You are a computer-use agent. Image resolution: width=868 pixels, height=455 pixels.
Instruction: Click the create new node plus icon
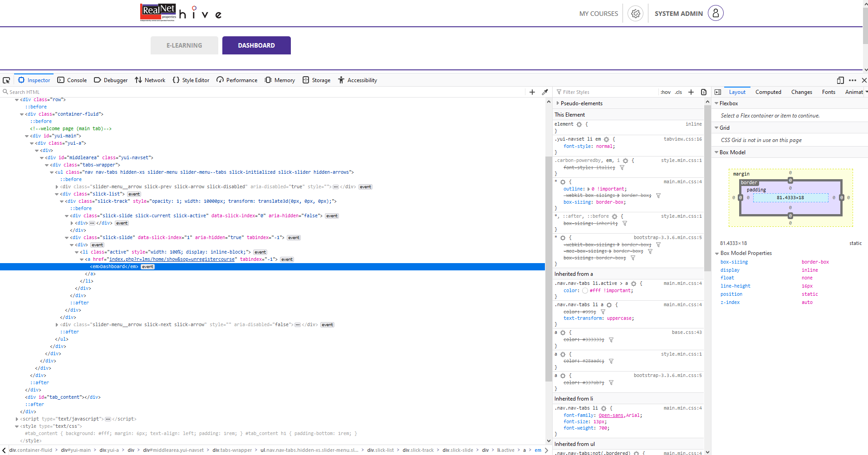[532, 92]
